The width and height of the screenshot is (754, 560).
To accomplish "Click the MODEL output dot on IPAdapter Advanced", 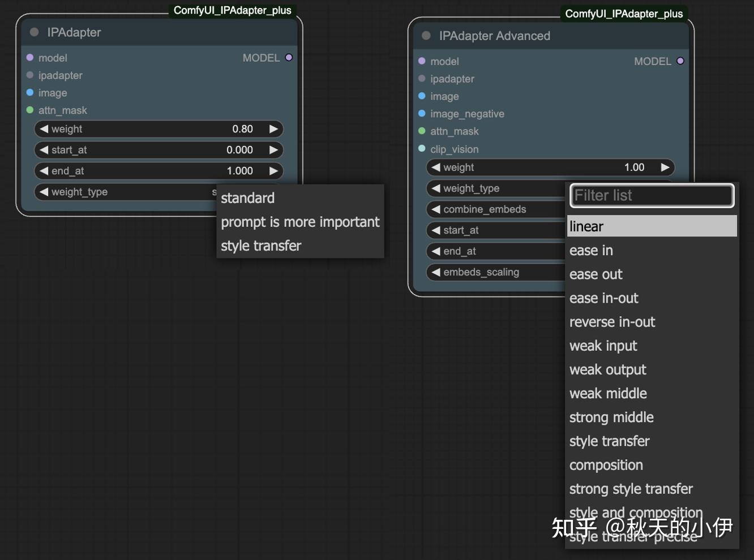I will click(680, 61).
